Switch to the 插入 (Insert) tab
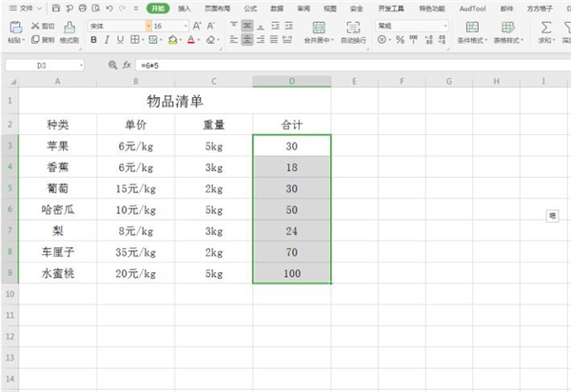571x392 pixels. pos(185,9)
